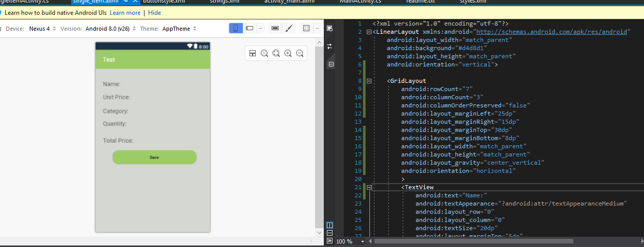Open the theme editor brush icon

(288, 28)
